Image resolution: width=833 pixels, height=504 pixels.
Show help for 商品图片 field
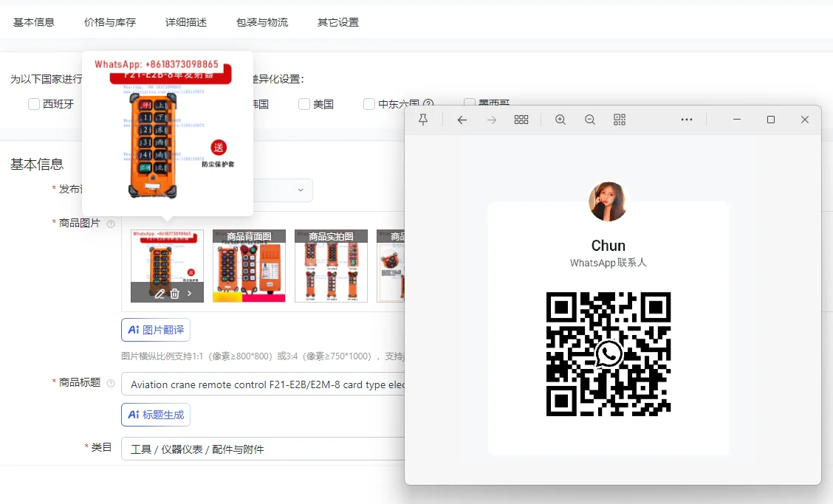111,224
